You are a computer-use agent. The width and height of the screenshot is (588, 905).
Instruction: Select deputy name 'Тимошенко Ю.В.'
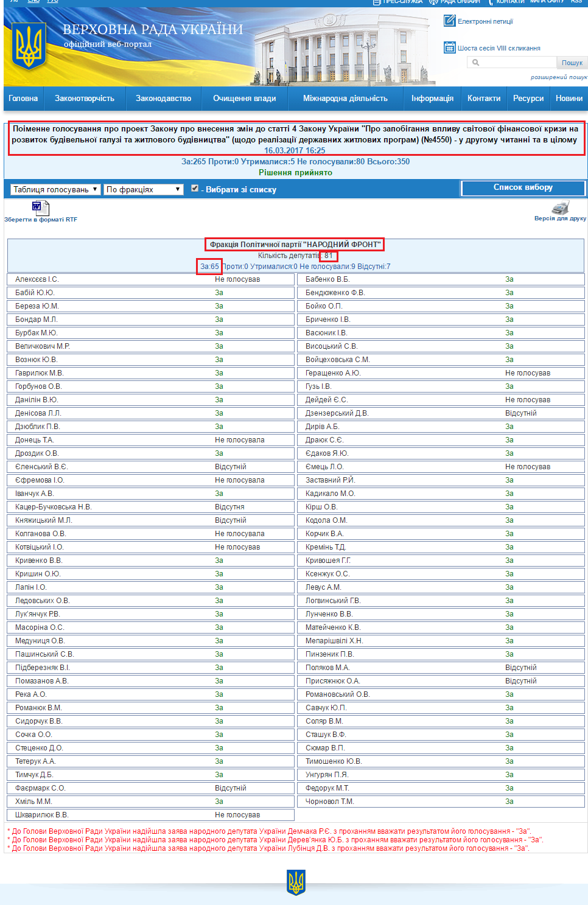tap(334, 761)
